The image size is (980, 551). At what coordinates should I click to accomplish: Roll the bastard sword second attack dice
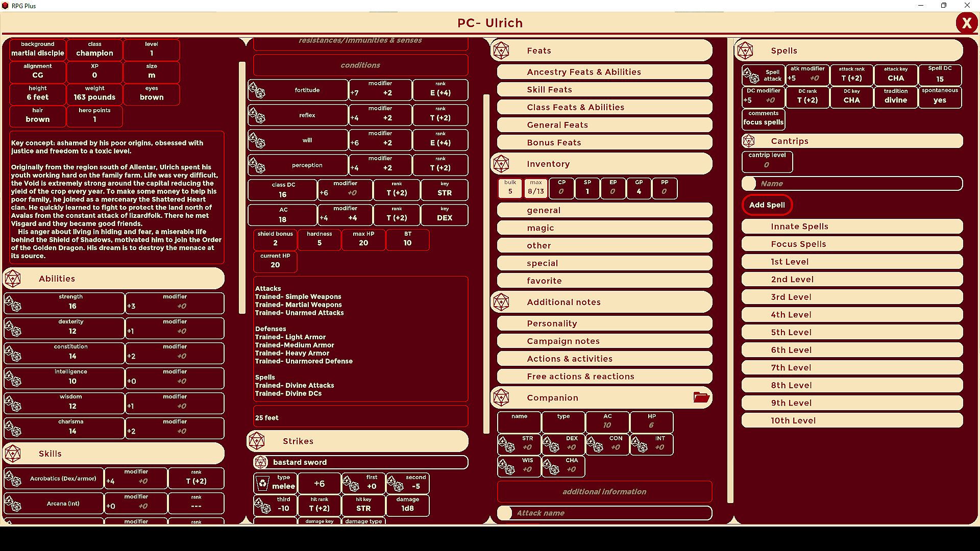(395, 484)
